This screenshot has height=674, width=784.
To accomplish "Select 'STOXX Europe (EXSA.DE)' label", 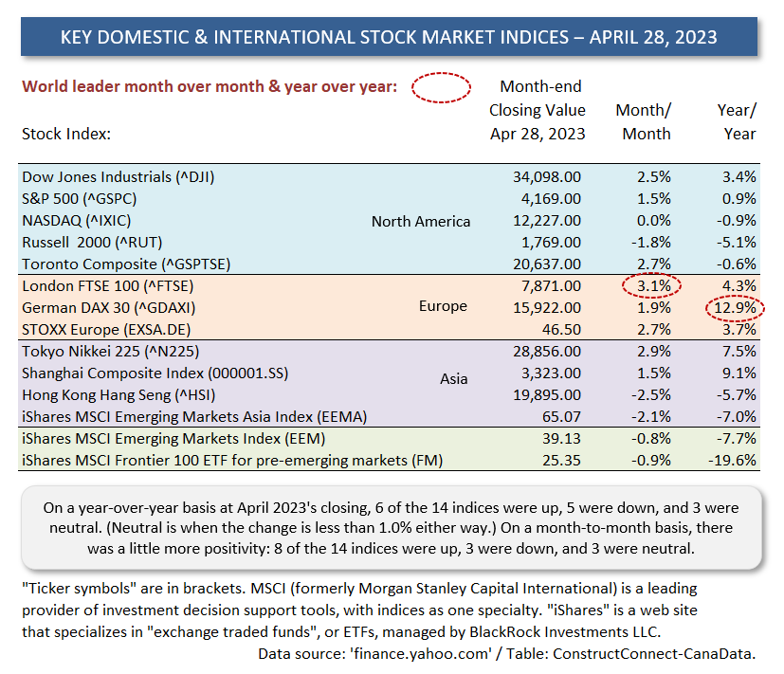I will tap(106, 330).
